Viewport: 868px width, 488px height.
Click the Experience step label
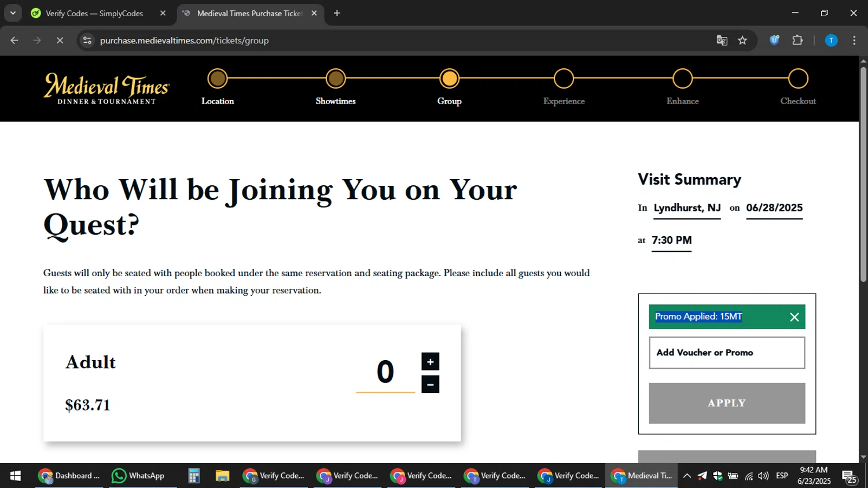point(564,101)
